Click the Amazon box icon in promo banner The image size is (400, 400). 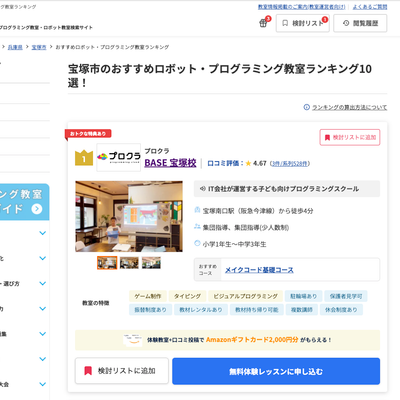[133, 340]
